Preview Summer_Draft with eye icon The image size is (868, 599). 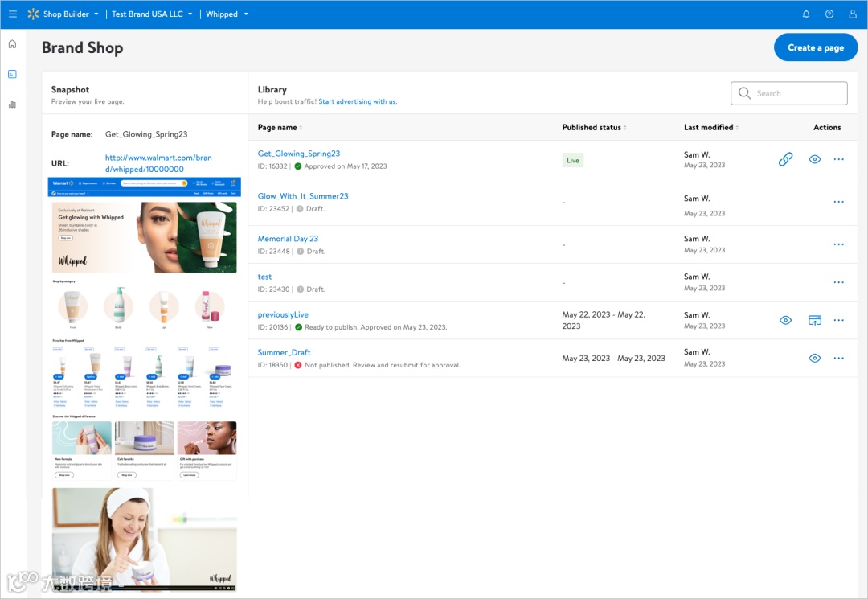(815, 358)
